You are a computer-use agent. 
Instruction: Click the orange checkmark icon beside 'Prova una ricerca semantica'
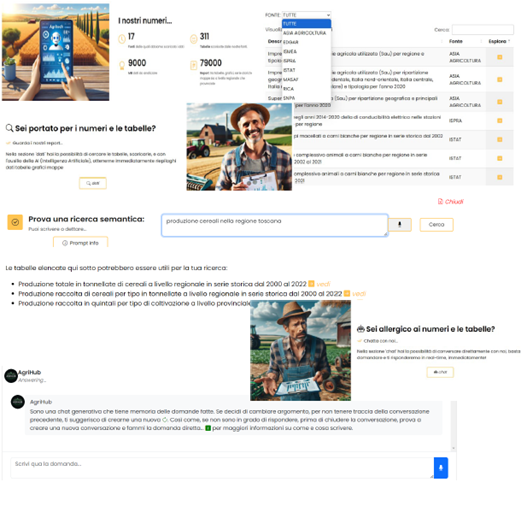pos(15,222)
